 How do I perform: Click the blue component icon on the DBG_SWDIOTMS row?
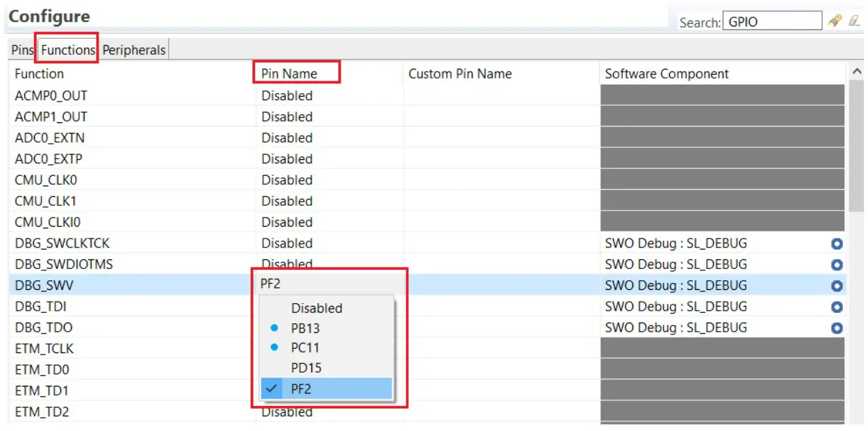pos(837,264)
